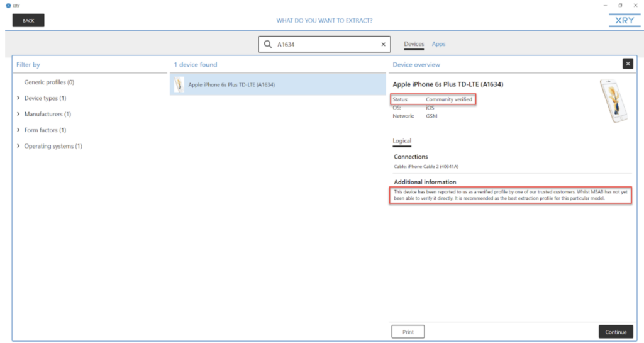
Task: Click the Network GSM value
Action: coord(431,116)
